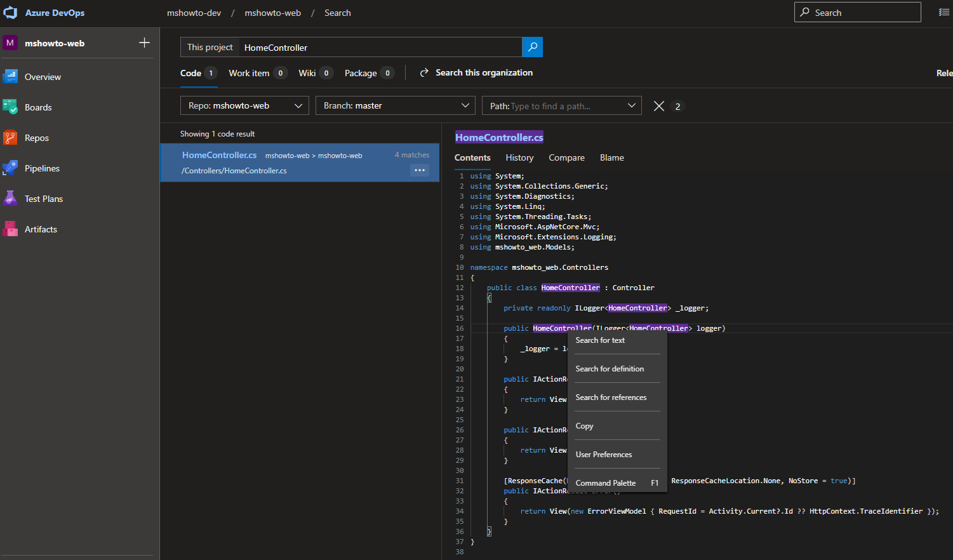Click the blue search magnifier button
The image size is (953, 560).
532,47
